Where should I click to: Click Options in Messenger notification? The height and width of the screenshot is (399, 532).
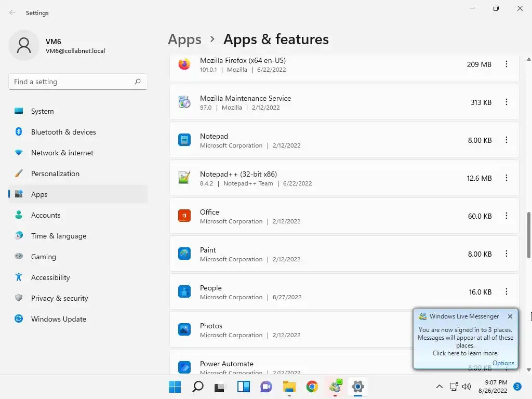[x=503, y=363]
